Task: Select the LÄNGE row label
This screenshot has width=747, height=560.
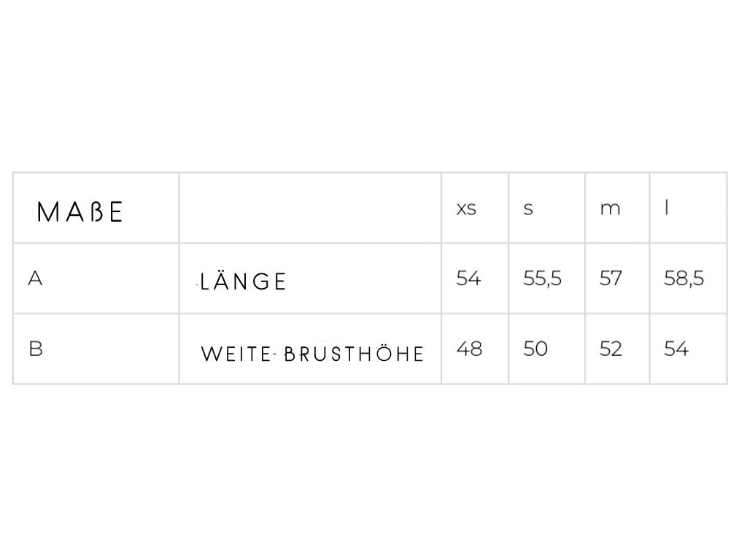Action: click(244, 282)
